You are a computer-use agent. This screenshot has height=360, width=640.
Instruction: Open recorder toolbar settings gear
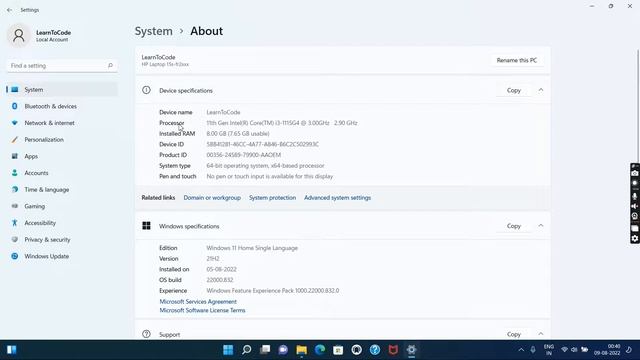635,238
